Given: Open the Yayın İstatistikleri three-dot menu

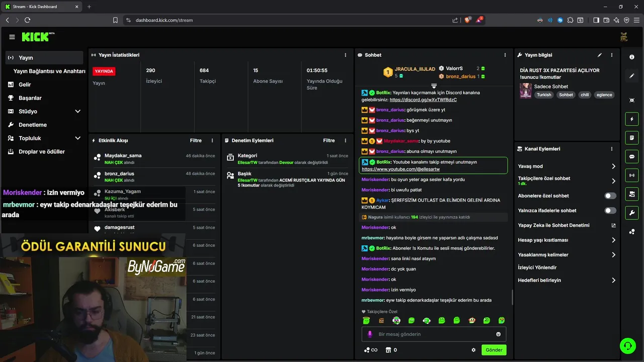Looking at the screenshot, I should 345,55.
